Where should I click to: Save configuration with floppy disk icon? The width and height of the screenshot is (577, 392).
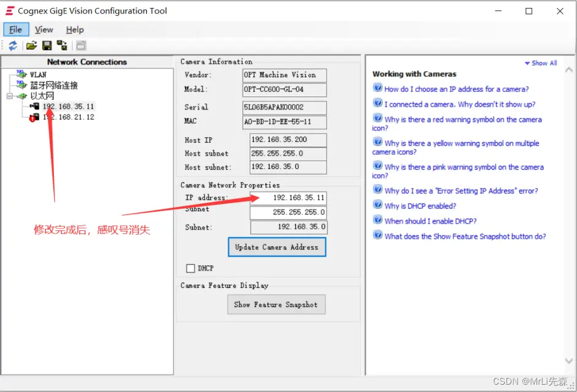(47, 46)
